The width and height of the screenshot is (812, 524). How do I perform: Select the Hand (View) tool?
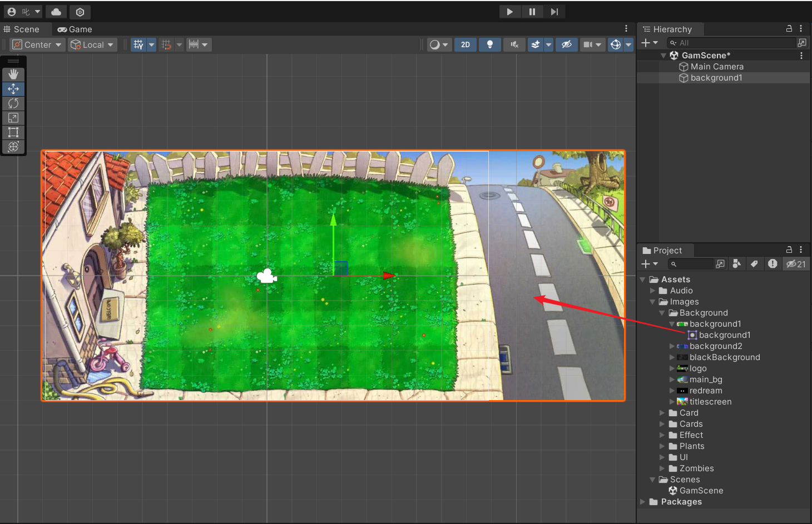tap(13, 74)
